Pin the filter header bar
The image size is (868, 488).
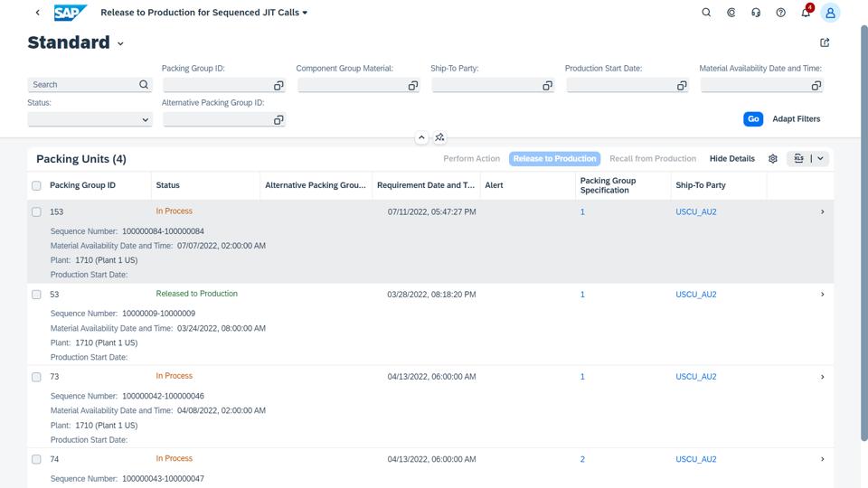coord(439,137)
